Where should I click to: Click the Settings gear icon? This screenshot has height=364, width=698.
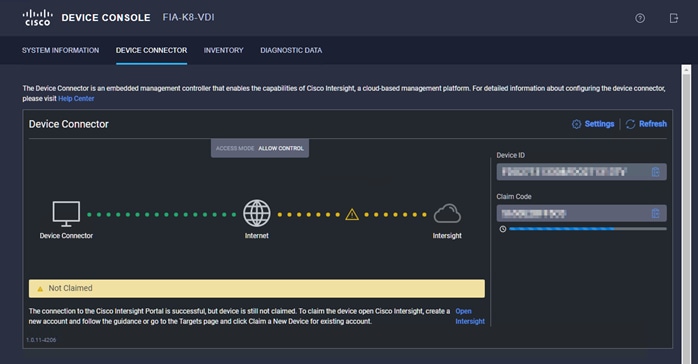point(576,124)
